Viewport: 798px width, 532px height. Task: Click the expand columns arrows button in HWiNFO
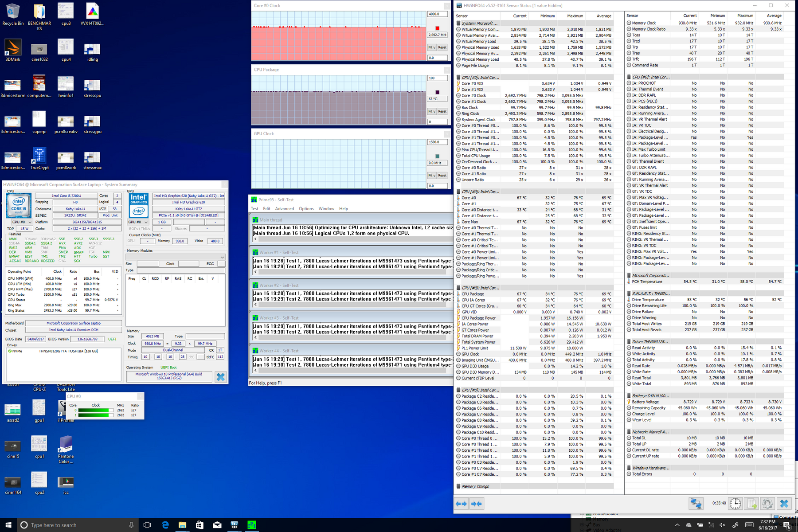[x=462, y=504]
